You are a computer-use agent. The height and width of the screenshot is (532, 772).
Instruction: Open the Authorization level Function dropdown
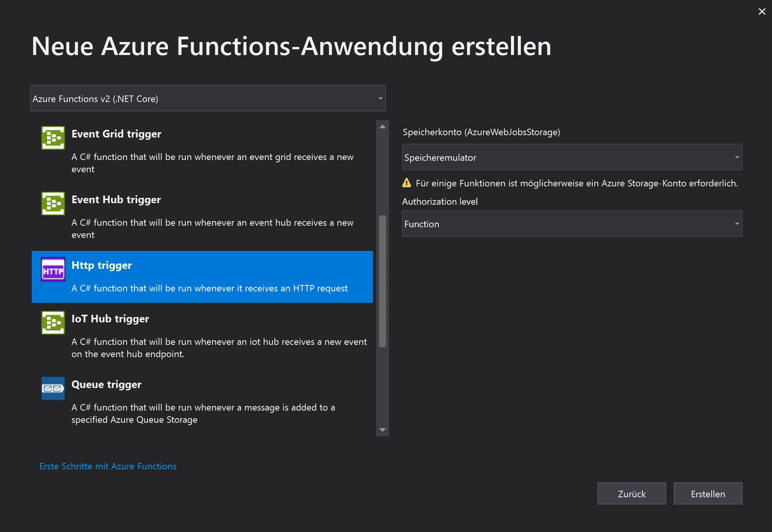[572, 224]
